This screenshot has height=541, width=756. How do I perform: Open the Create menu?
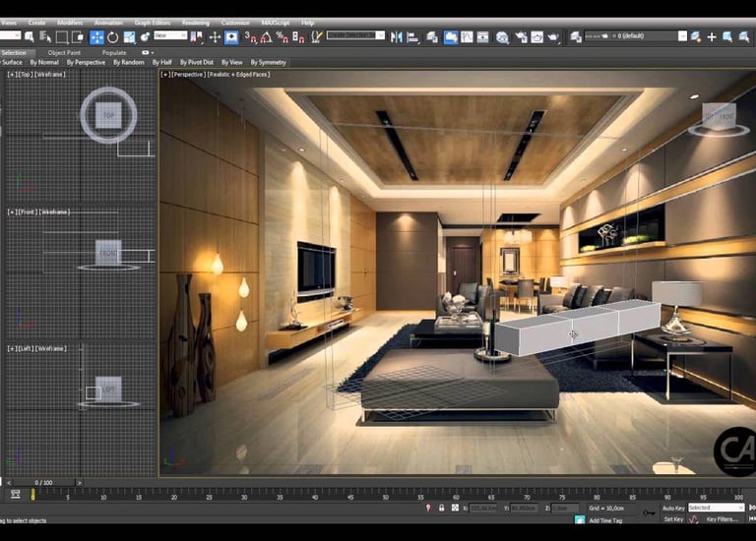(x=36, y=23)
